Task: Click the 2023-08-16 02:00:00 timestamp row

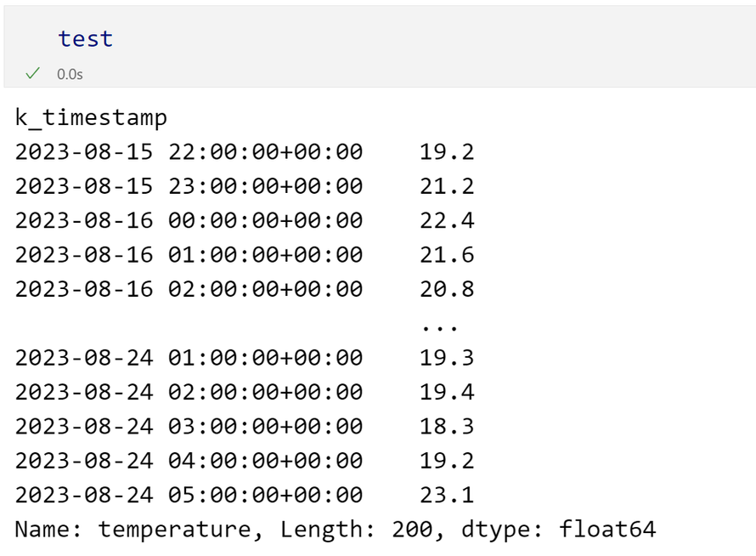Action: click(x=189, y=289)
